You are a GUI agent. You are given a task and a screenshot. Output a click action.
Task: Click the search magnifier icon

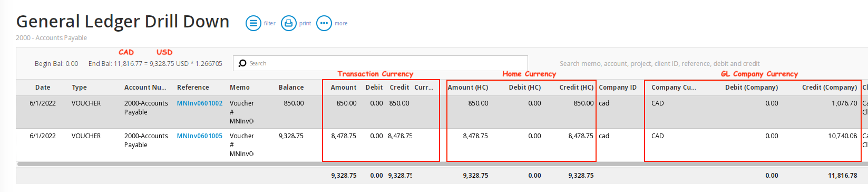[242, 63]
